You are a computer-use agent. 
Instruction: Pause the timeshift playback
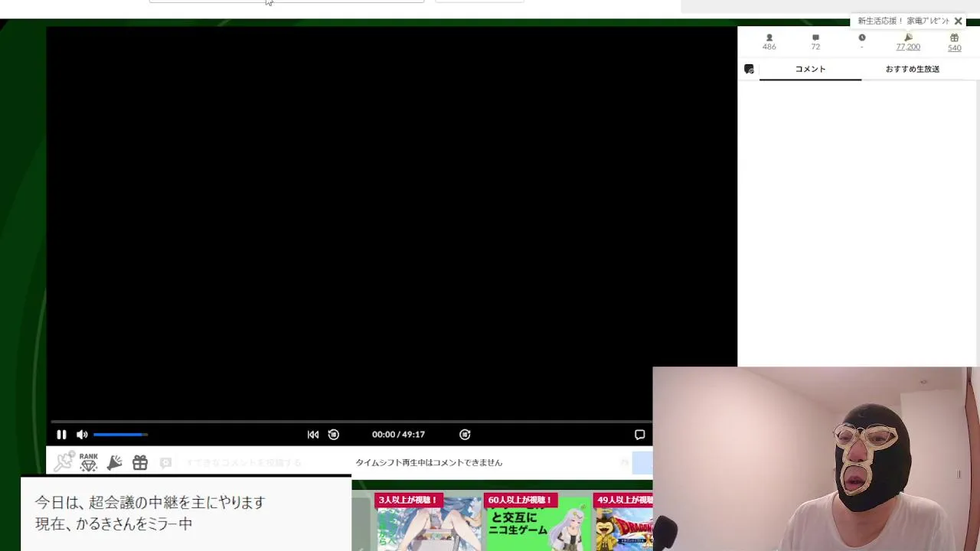[x=61, y=435]
